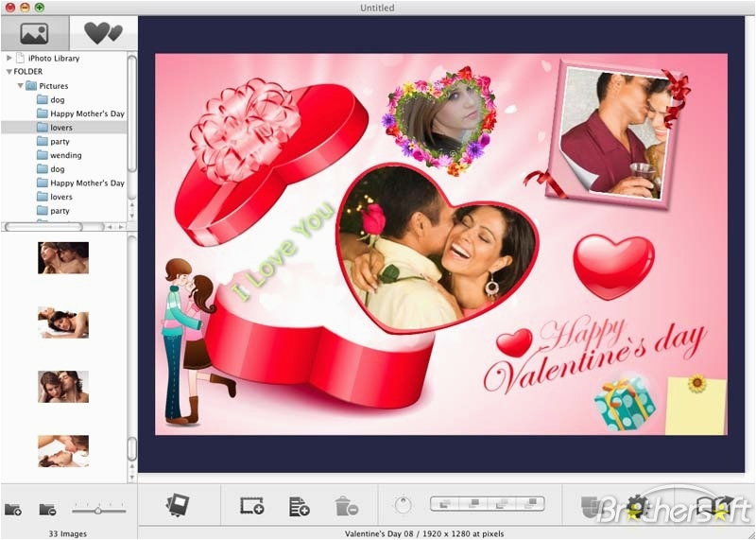756x540 pixels.
Task: Collapse the FOLDER section
Action: [9, 71]
